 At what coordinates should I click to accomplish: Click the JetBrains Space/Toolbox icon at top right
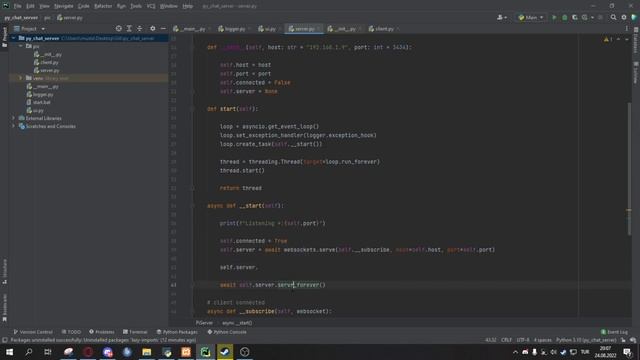pyautogui.click(x=634, y=18)
